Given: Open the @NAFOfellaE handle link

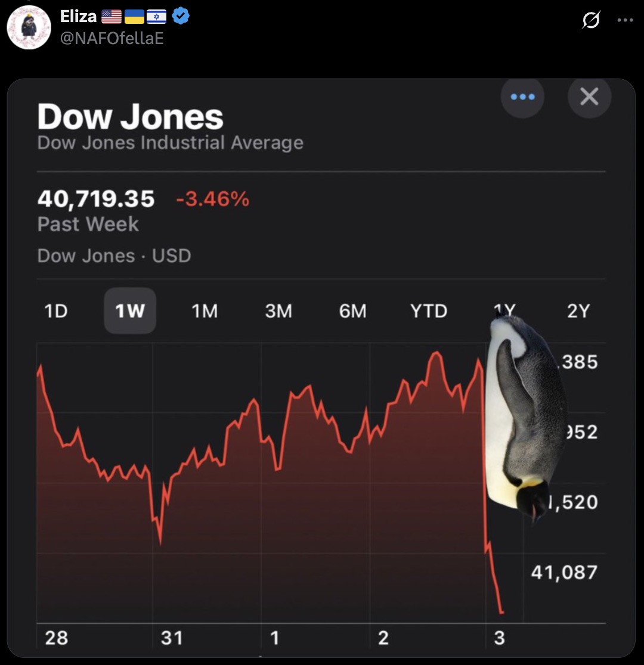Looking at the screenshot, I should [112, 39].
